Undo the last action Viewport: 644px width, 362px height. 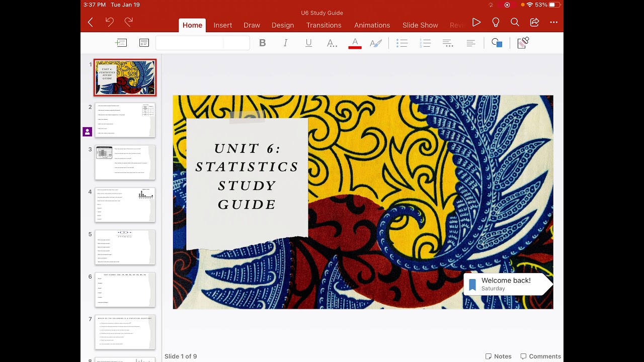[x=109, y=22]
